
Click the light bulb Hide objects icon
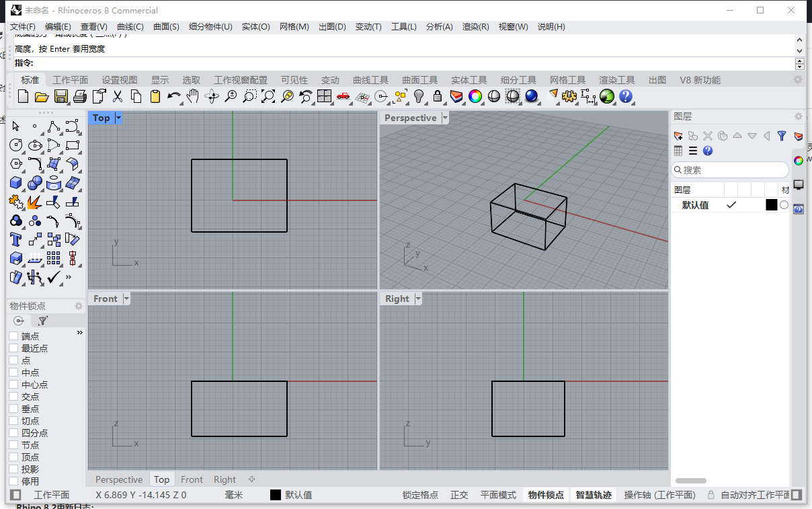pyautogui.click(x=419, y=96)
